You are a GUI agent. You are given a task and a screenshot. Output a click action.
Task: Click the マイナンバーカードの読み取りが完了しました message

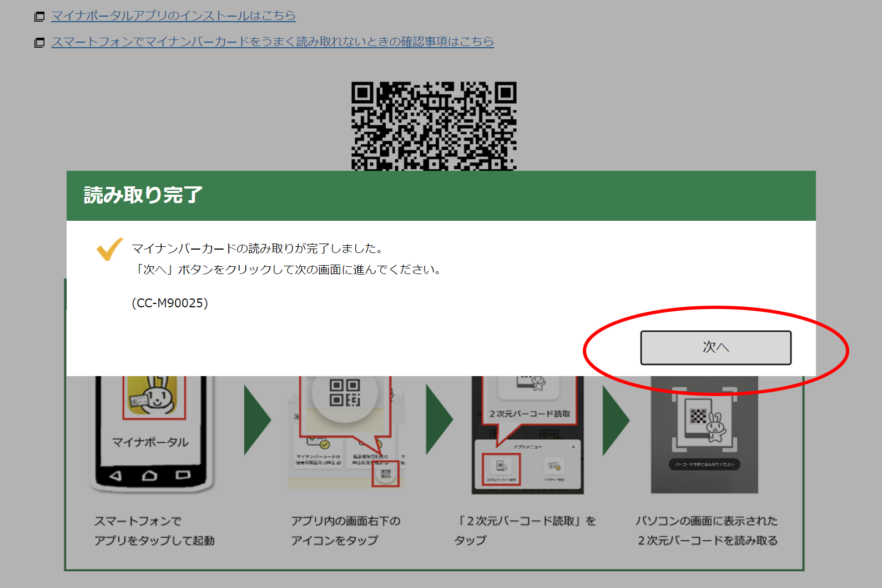[x=257, y=249]
